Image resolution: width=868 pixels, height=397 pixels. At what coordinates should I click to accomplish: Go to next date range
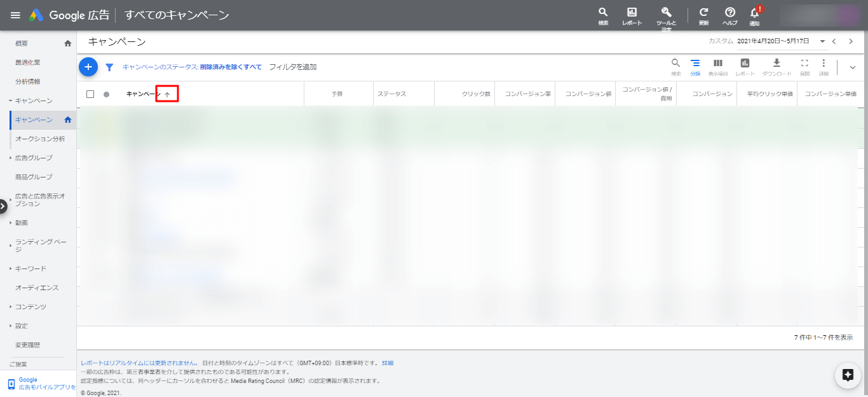[851, 41]
